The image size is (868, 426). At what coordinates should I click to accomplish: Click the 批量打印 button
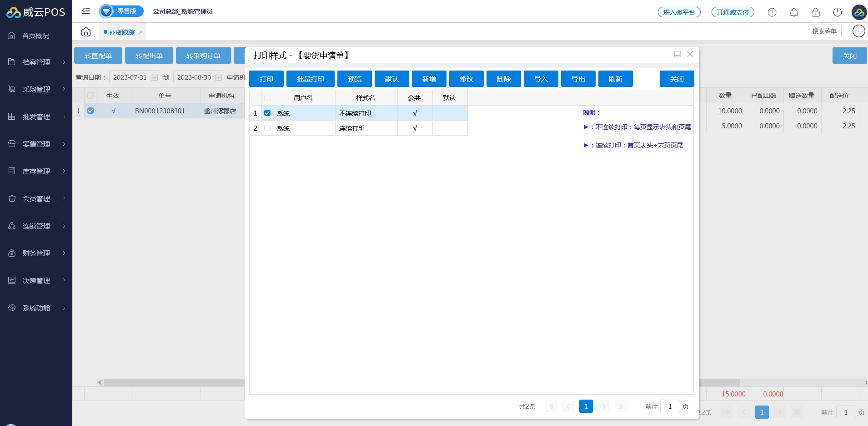pyautogui.click(x=310, y=79)
